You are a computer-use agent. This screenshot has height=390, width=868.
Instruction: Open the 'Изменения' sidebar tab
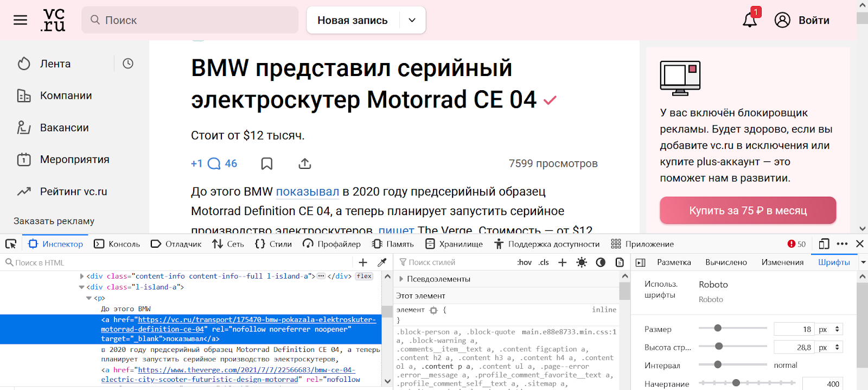pos(782,262)
